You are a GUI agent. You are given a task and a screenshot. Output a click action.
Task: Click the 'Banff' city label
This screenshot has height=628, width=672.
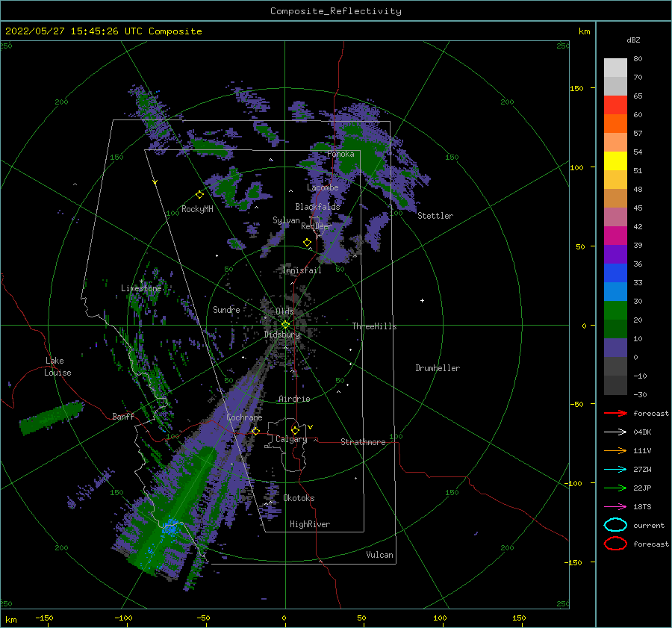click(123, 416)
